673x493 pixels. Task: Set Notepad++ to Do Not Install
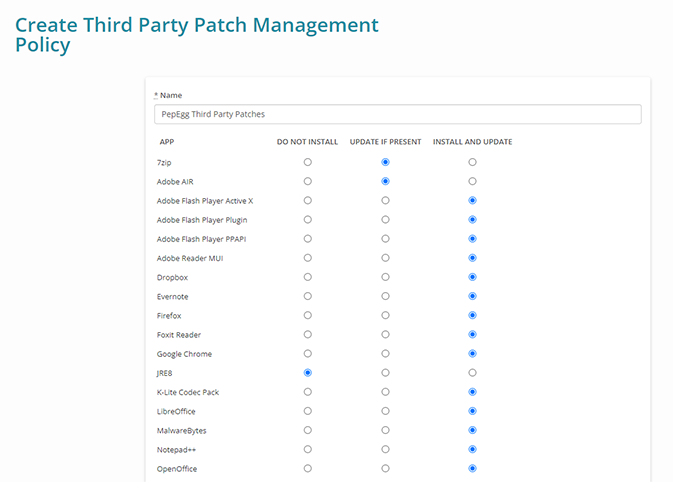[x=308, y=449]
